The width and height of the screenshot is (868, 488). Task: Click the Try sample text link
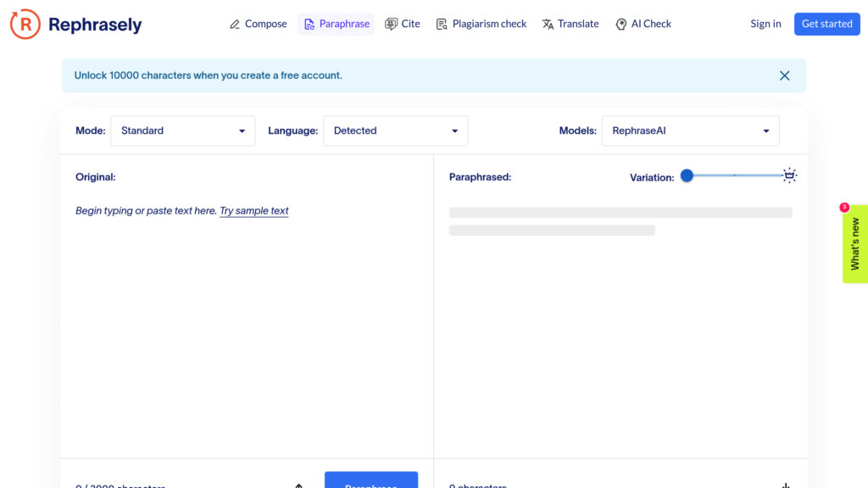pyautogui.click(x=253, y=211)
